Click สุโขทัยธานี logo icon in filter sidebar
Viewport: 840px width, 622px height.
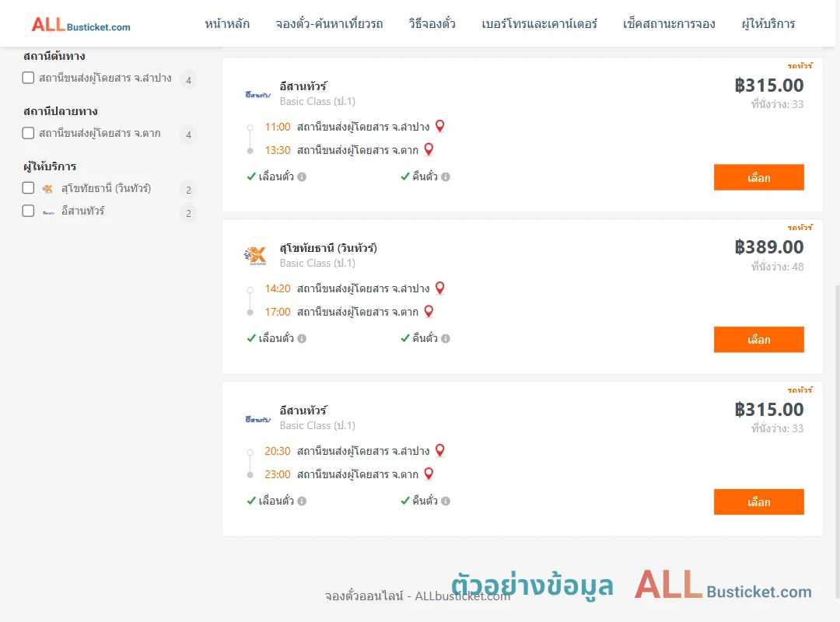47,189
